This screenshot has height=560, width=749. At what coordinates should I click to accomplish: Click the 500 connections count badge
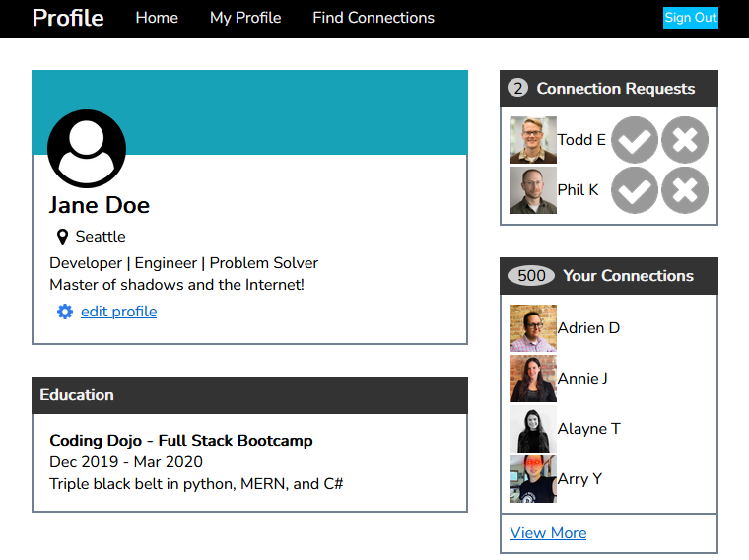tap(531, 276)
